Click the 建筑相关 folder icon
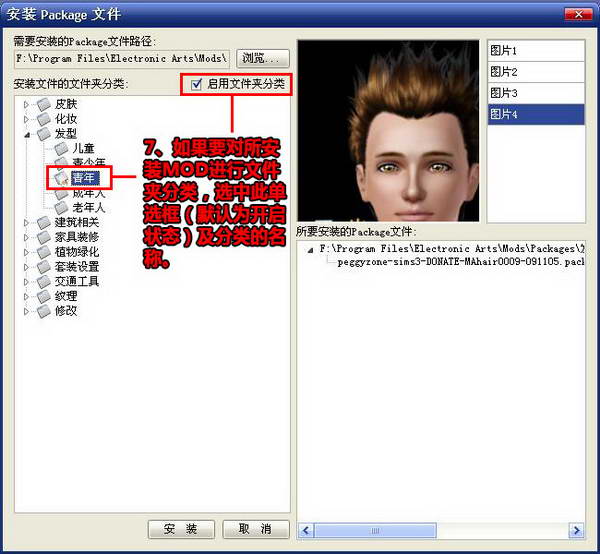 (x=42, y=222)
